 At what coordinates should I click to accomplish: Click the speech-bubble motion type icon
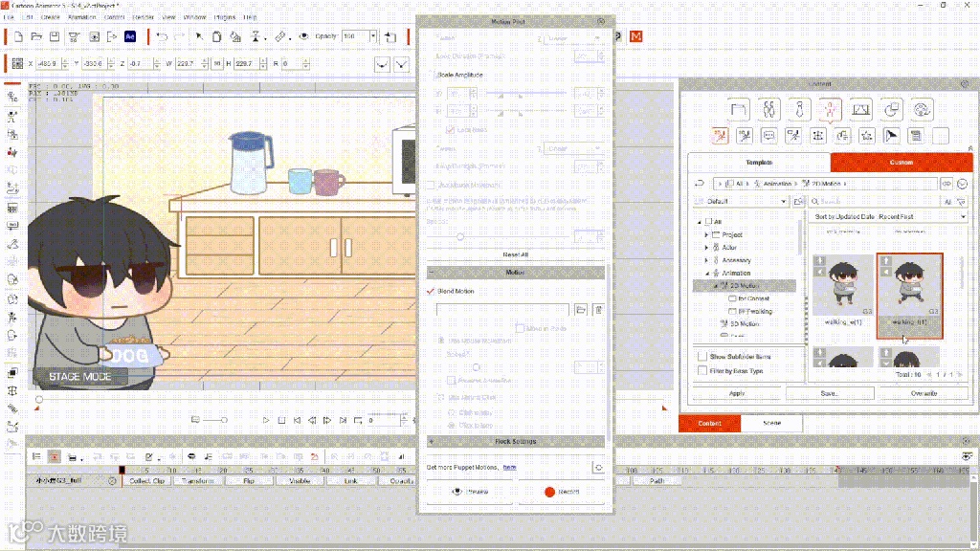pyautogui.click(x=768, y=136)
